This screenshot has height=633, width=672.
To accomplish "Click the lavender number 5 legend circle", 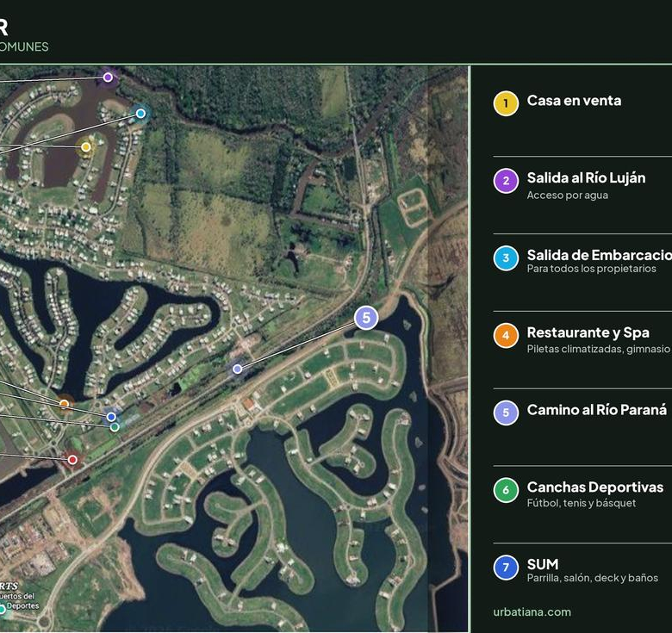I will 506,413.
